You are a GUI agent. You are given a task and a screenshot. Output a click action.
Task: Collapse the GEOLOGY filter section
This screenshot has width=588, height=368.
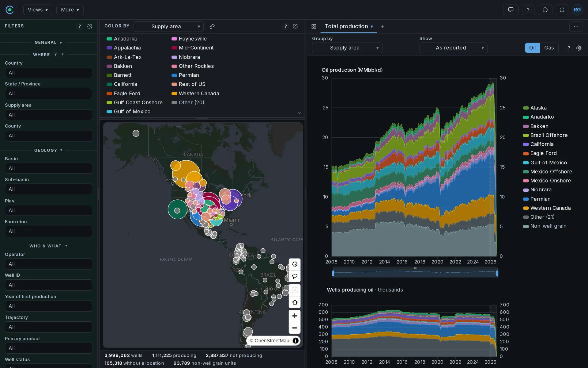coord(48,150)
